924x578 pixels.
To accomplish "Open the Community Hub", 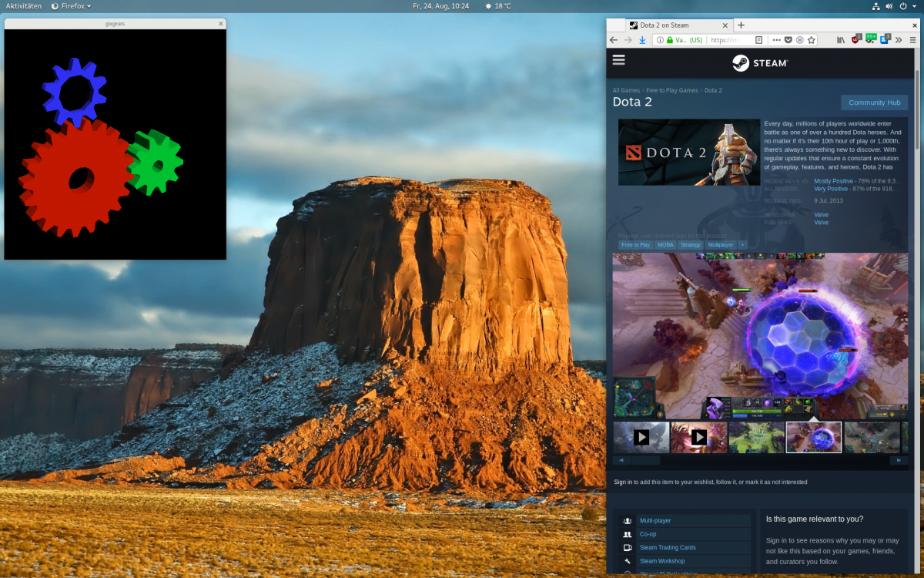I will 875,102.
